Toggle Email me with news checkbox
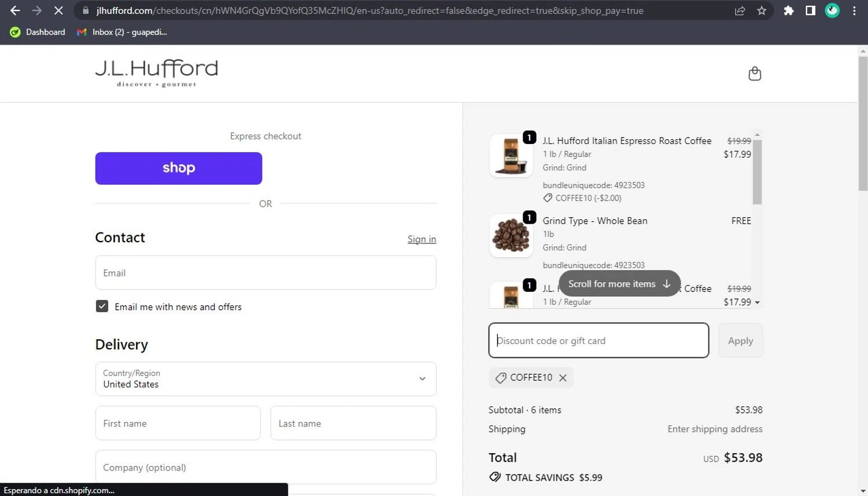868x496 pixels. click(x=102, y=306)
